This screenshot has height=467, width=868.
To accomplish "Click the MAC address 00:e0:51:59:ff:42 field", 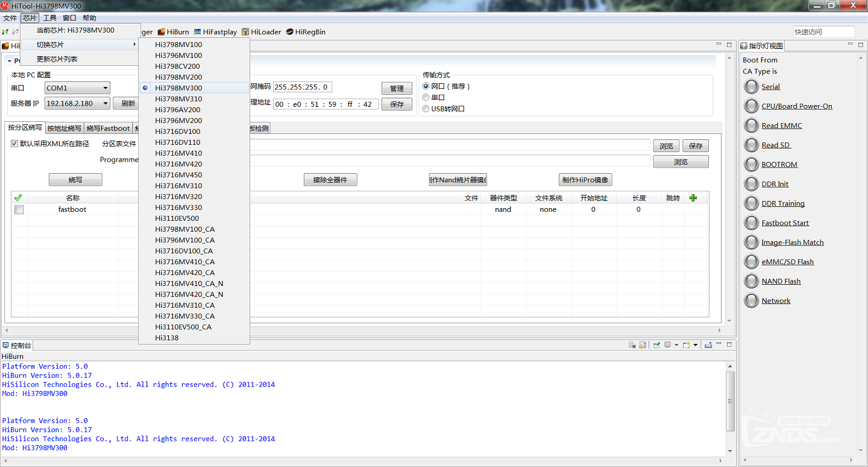I will (326, 104).
